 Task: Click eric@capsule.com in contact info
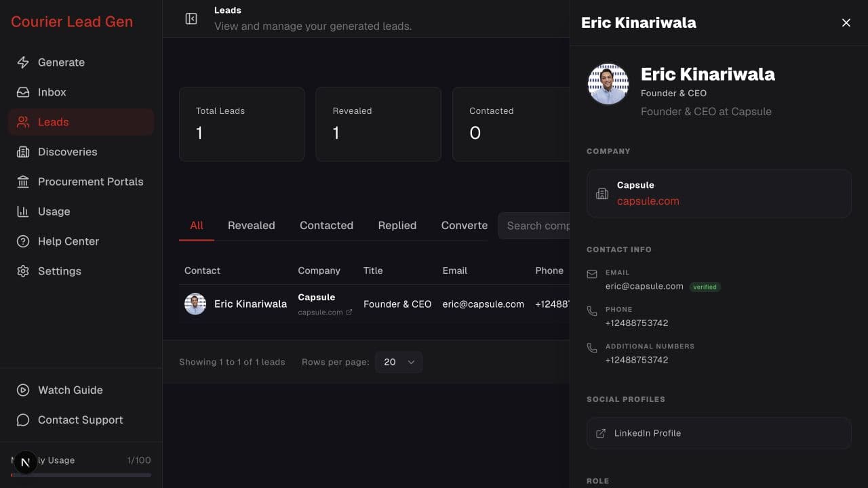tap(644, 286)
